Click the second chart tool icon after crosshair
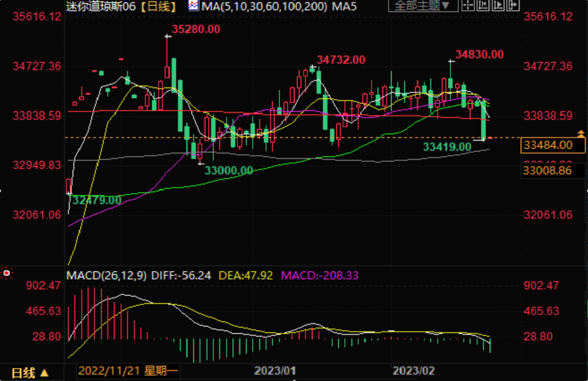 click(483, 6)
